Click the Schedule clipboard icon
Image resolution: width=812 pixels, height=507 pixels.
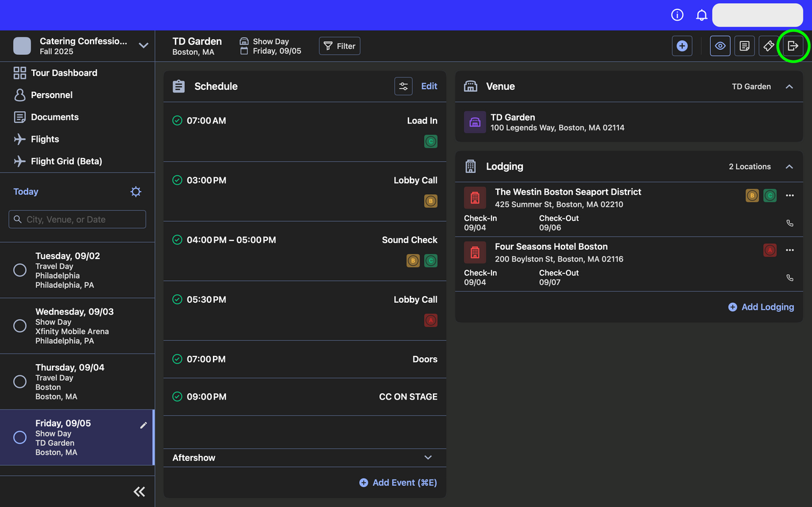click(x=179, y=86)
